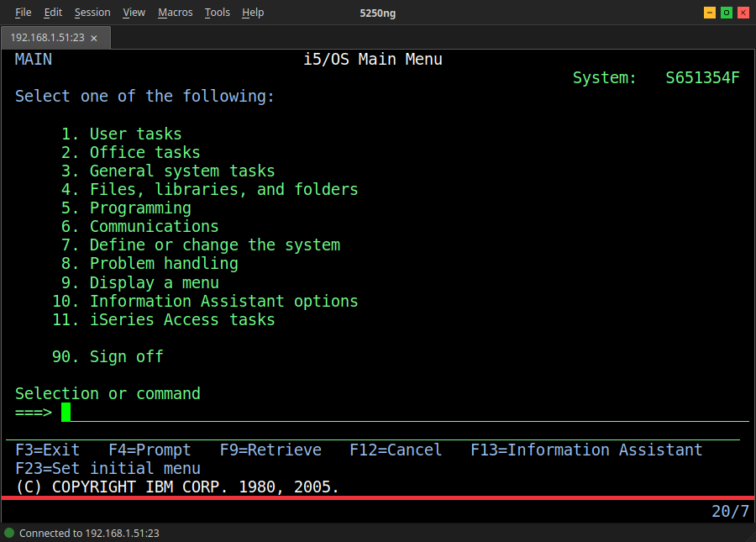Click the MAIN menu identifier text

pos(34,60)
